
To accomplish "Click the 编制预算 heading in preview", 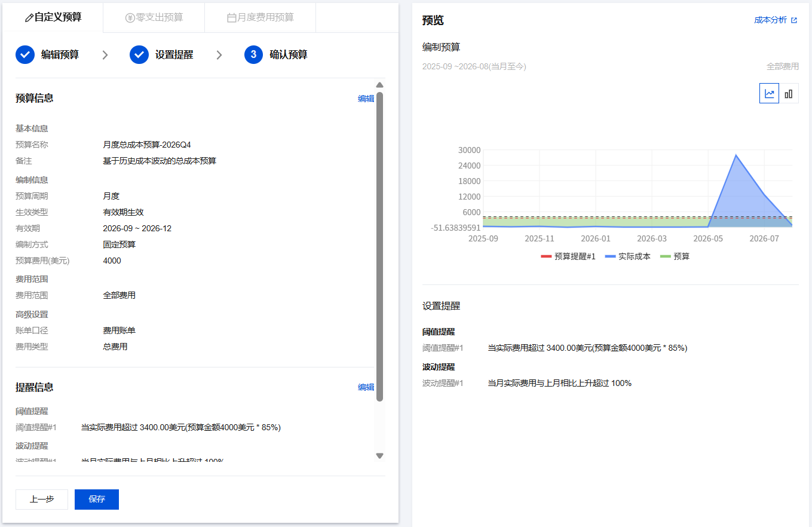I will 441,47.
